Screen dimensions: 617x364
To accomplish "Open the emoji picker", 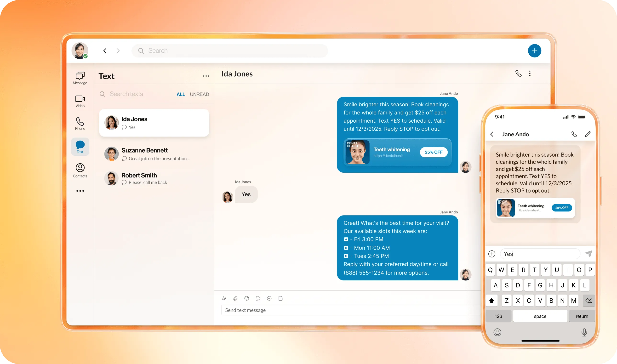I will 246,298.
